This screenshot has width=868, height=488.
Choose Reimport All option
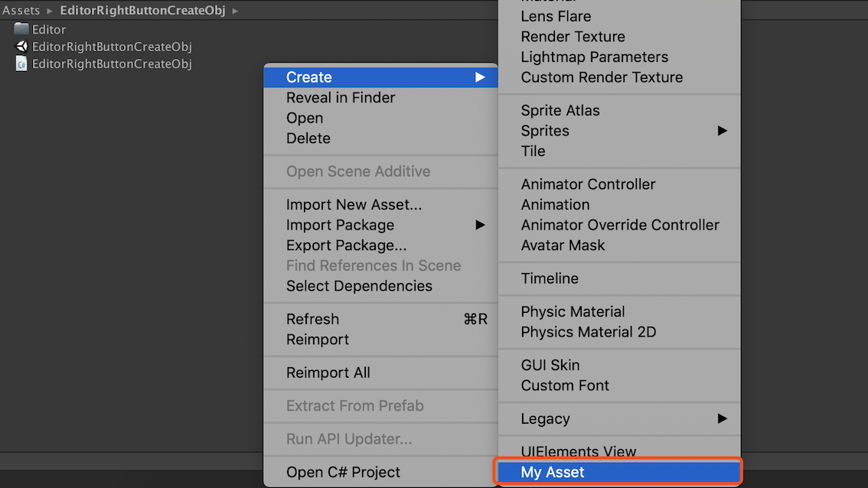328,373
